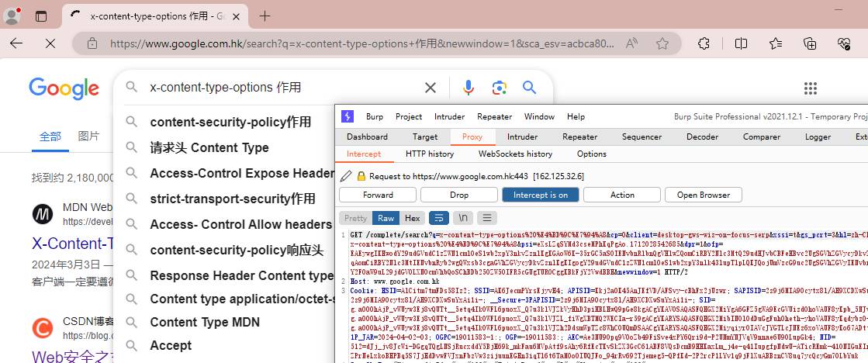Start voice search with the microphone icon
The image size is (868, 363).
point(469,88)
